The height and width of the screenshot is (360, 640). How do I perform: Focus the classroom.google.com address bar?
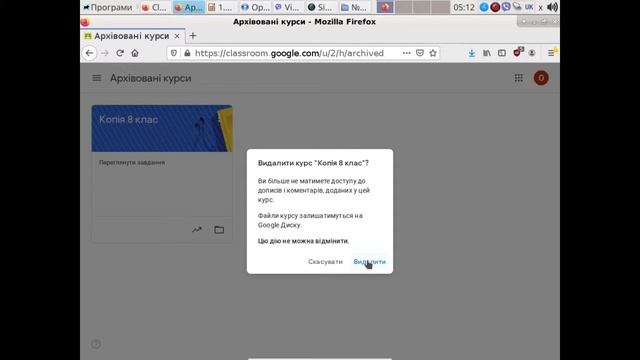point(289,53)
